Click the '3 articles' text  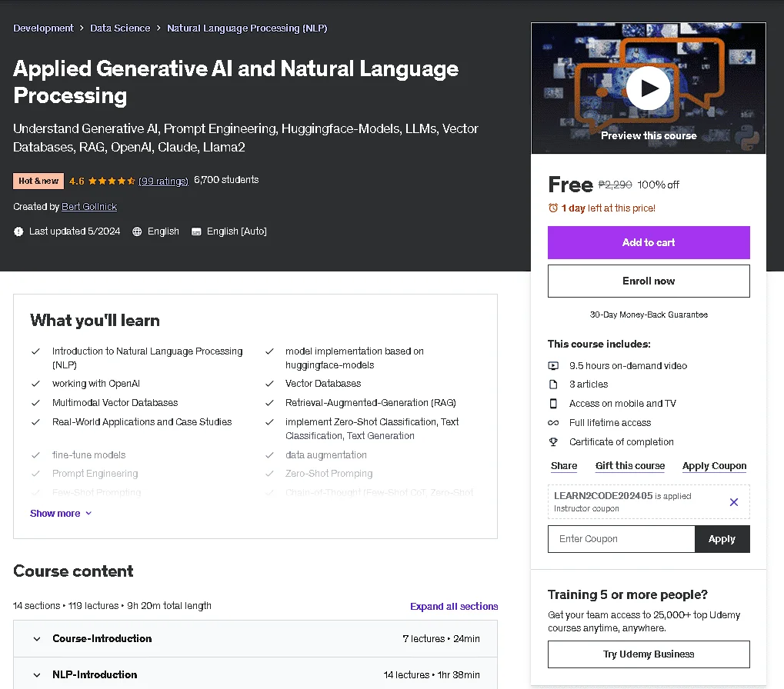tap(589, 384)
